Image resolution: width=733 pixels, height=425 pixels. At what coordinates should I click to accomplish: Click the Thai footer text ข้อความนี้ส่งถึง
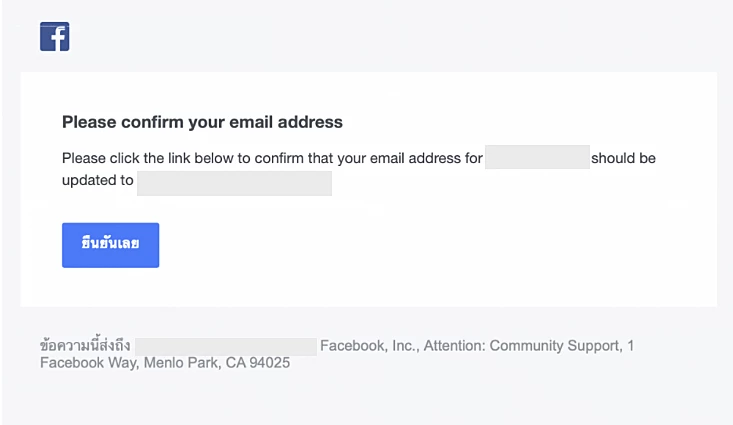[x=85, y=345]
